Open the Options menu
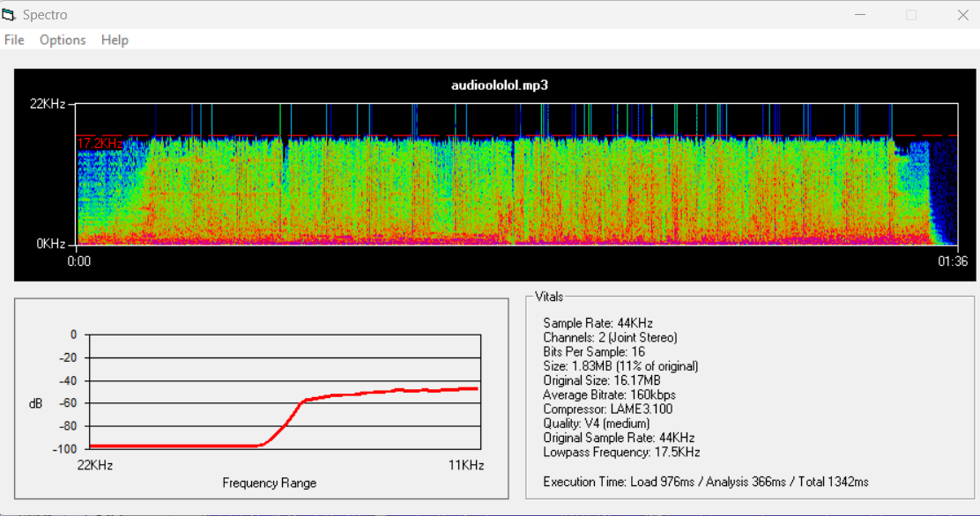Viewport: 980px width, 516px height. pyautogui.click(x=63, y=40)
